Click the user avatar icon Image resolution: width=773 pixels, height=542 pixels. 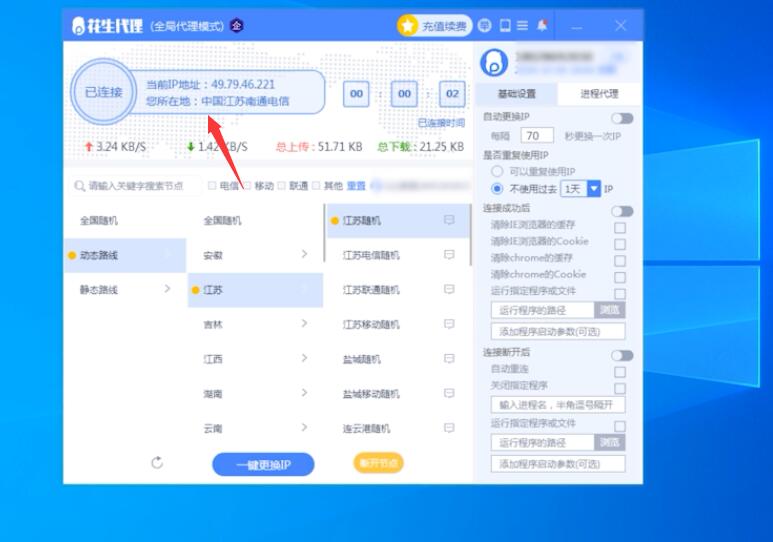tap(494, 63)
